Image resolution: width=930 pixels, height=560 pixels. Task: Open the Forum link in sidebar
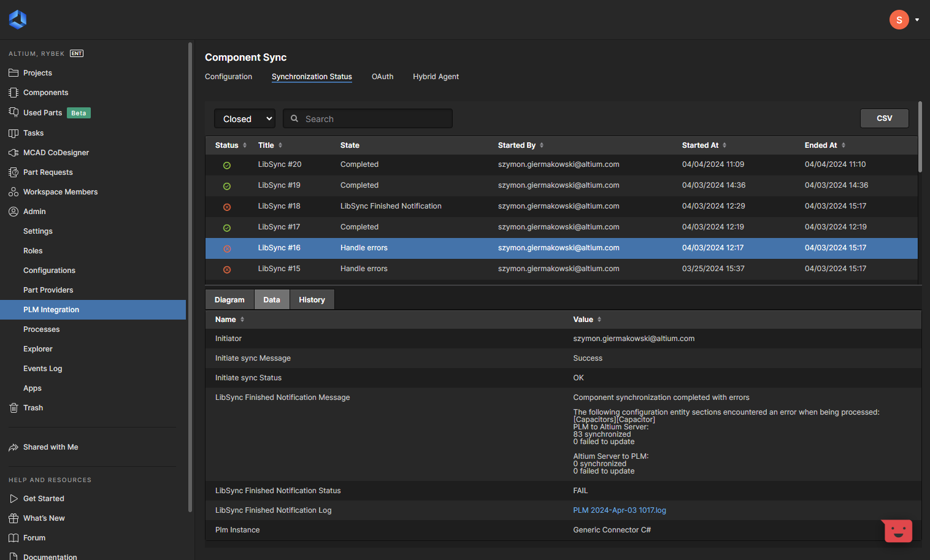pyautogui.click(x=34, y=538)
